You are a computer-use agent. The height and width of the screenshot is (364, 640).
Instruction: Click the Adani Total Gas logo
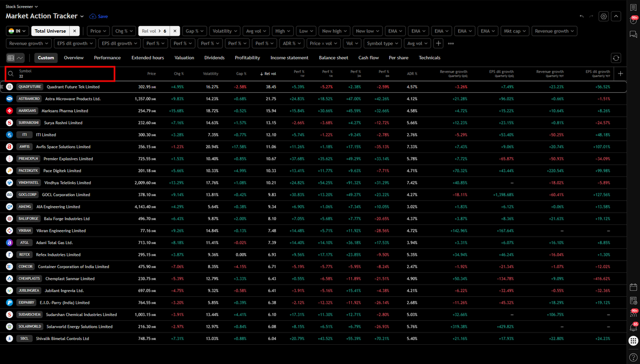click(9, 242)
